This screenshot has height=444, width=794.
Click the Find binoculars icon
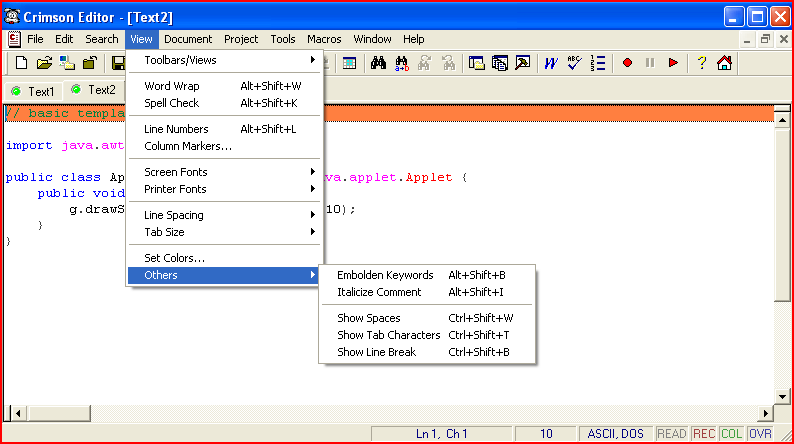pos(378,63)
